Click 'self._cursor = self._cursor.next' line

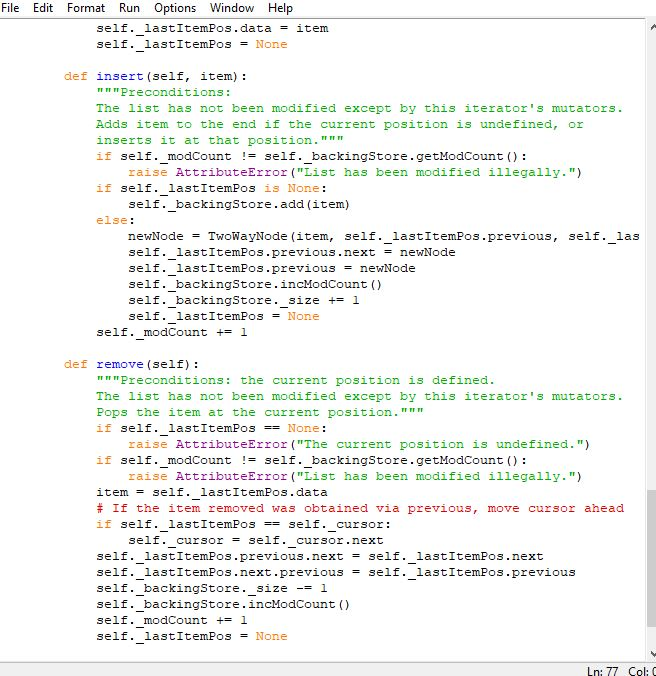click(256, 540)
